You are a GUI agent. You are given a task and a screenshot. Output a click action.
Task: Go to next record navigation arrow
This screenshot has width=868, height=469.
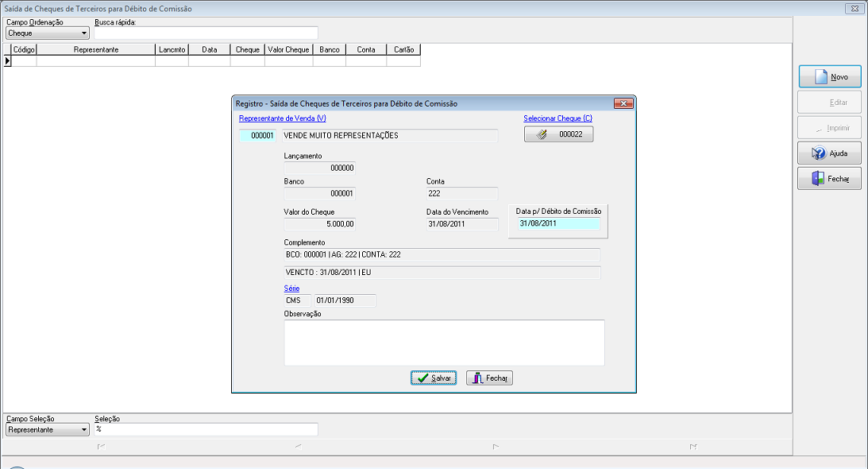click(x=496, y=447)
